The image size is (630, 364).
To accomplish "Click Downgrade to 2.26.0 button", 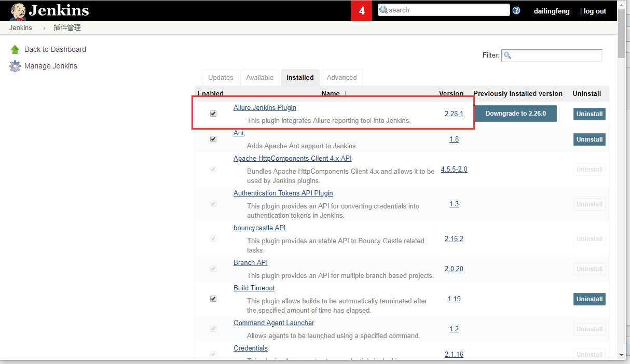I will click(x=515, y=113).
